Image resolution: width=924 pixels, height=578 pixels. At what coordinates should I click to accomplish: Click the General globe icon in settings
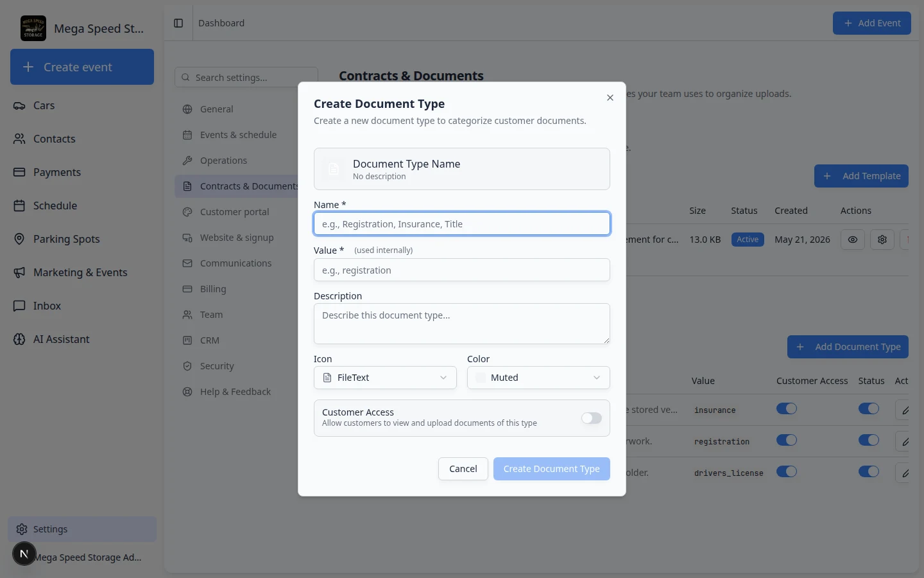187,109
